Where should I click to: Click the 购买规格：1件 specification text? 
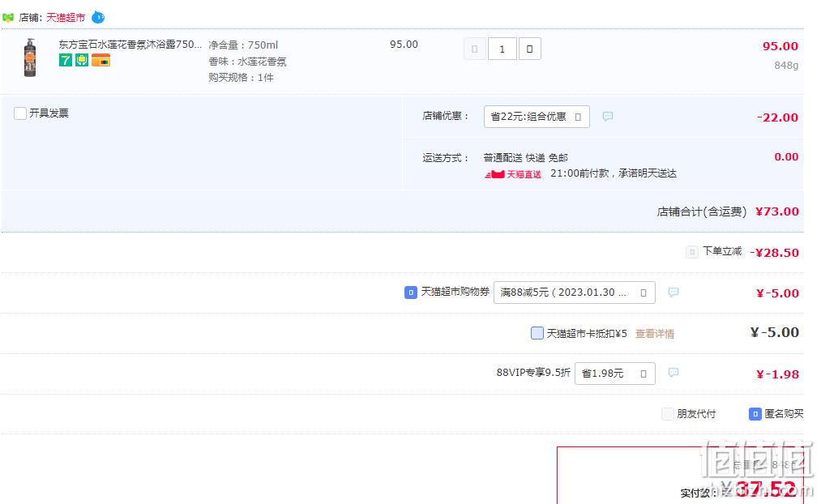click(x=241, y=78)
